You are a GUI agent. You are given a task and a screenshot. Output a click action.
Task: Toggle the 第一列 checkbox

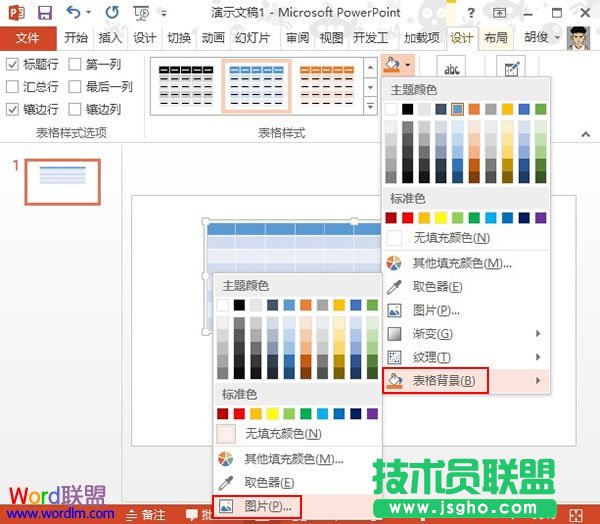(75, 64)
